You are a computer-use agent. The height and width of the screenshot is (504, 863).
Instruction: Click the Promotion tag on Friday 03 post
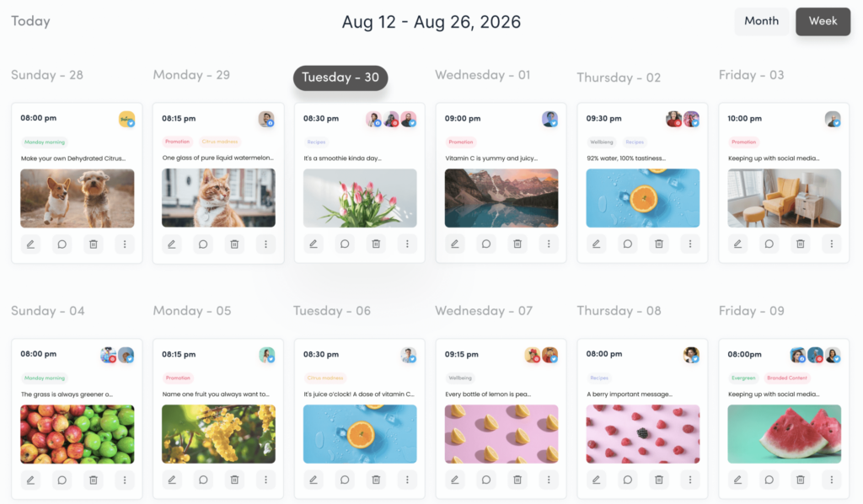tap(743, 142)
